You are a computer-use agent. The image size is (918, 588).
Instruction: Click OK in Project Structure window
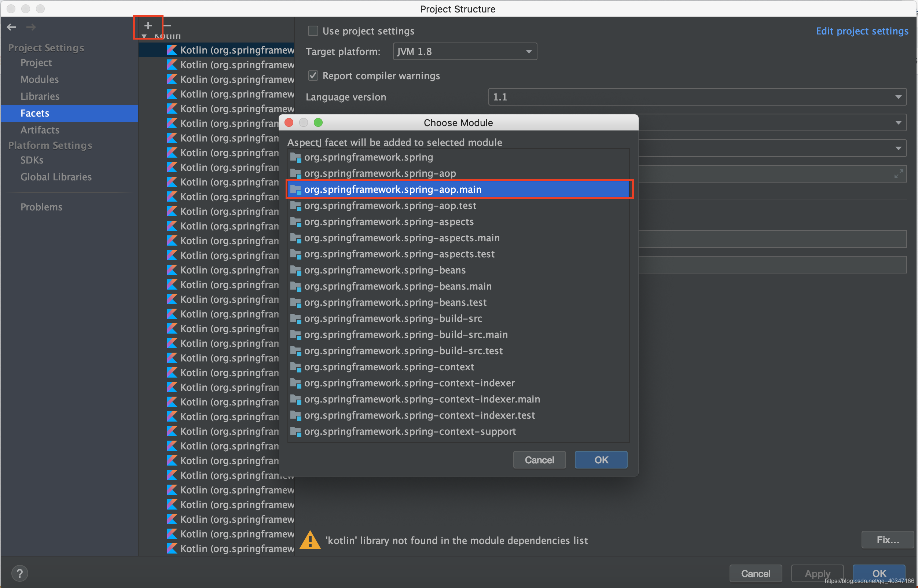pyautogui.click(x=879, y=573)
